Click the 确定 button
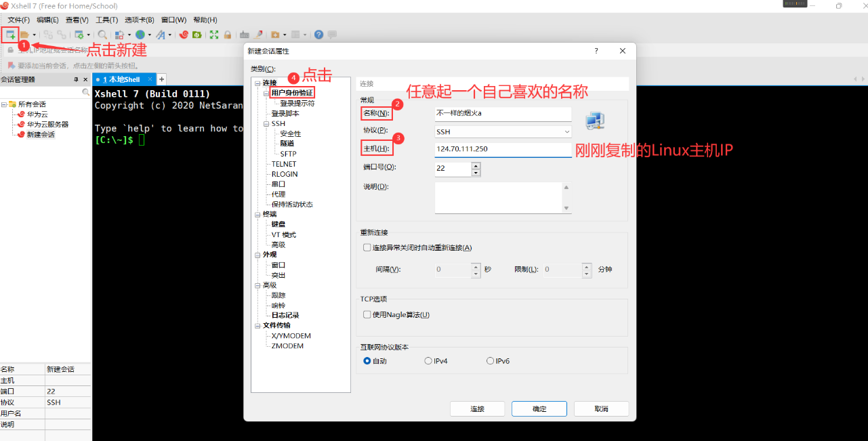The width and height of the screenshot is (868, 441). pyautogui.click(x=539, y=408)
